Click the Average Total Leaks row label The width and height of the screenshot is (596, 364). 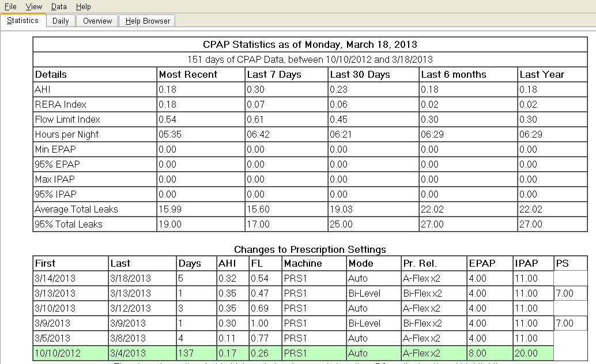coord(76,209)
